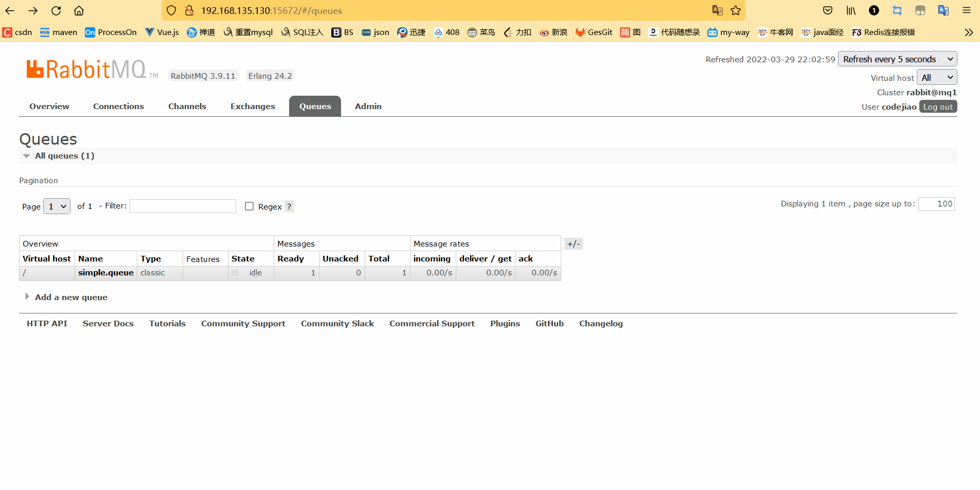Image resolution: width=980 pixels, height=490 pixels.
Task: Open the Changelog footer link
Action: 601,324
